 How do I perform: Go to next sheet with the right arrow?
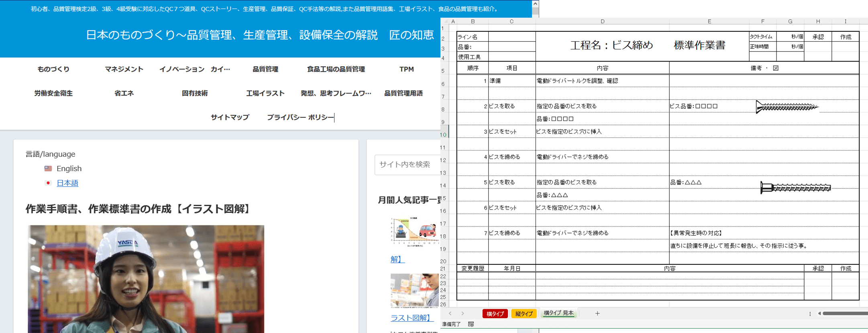click(463, 313)
